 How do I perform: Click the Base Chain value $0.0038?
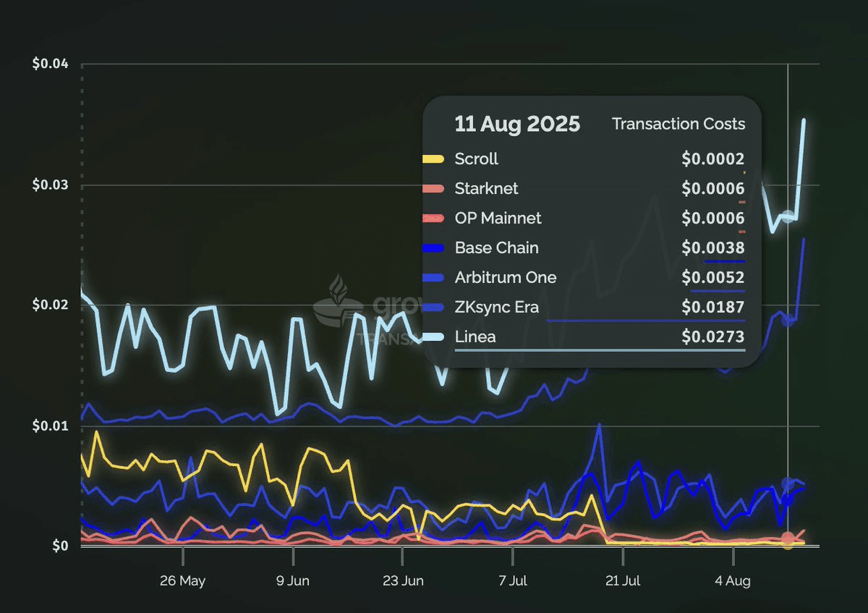pyautogui.click(x=712, y=248)
